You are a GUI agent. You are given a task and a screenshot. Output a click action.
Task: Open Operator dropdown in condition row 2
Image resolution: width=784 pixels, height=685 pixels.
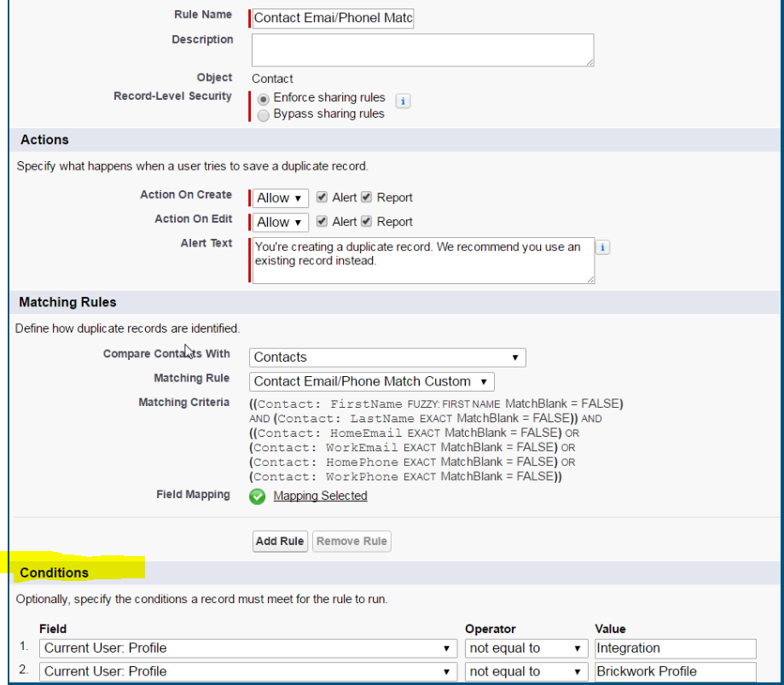click(x=526, y=671)
